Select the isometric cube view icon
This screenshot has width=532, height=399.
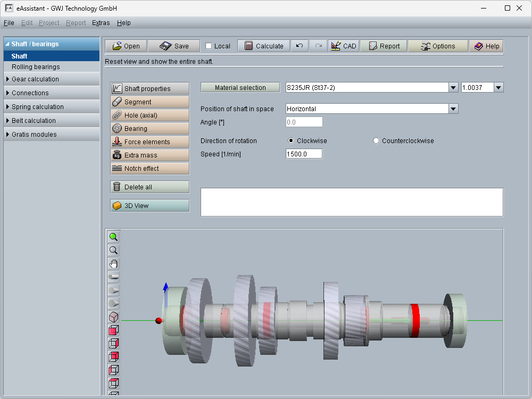[x=113, y=317]
